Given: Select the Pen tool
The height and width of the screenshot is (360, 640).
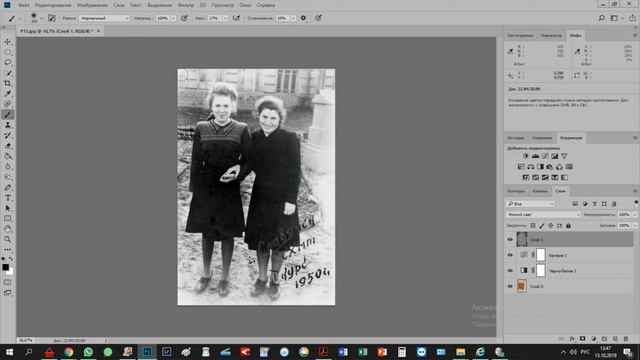Looking at the screenshot, I should point(8,187).
